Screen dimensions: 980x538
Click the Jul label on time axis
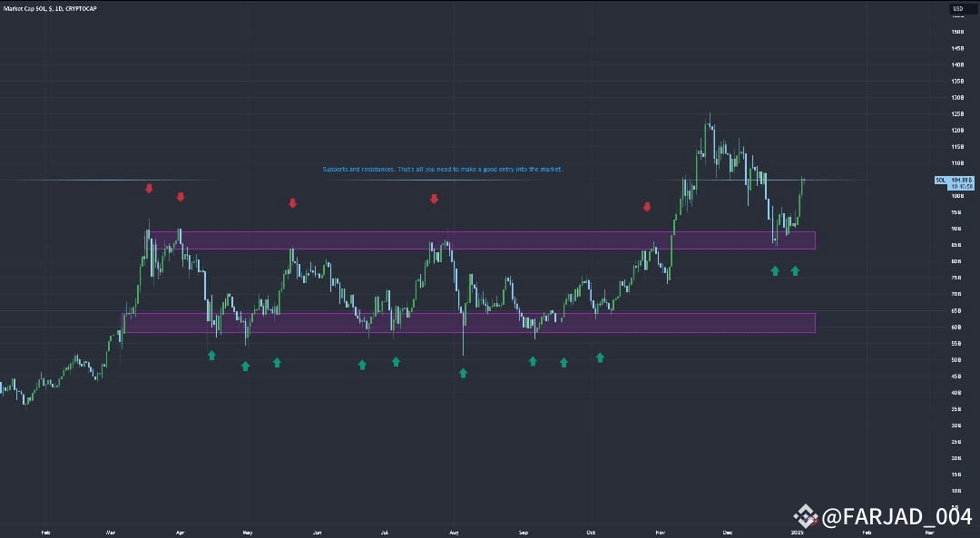(385, 533)
